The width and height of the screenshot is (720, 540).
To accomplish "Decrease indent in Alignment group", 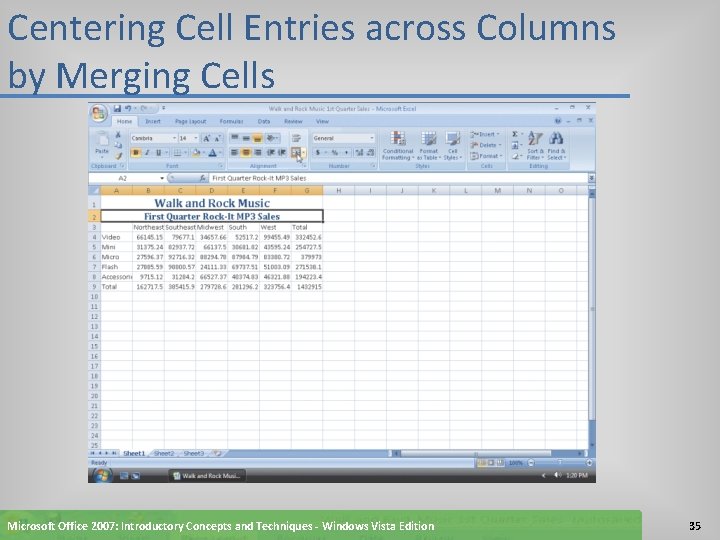I will pyautogui.click(x=271, y=152).
